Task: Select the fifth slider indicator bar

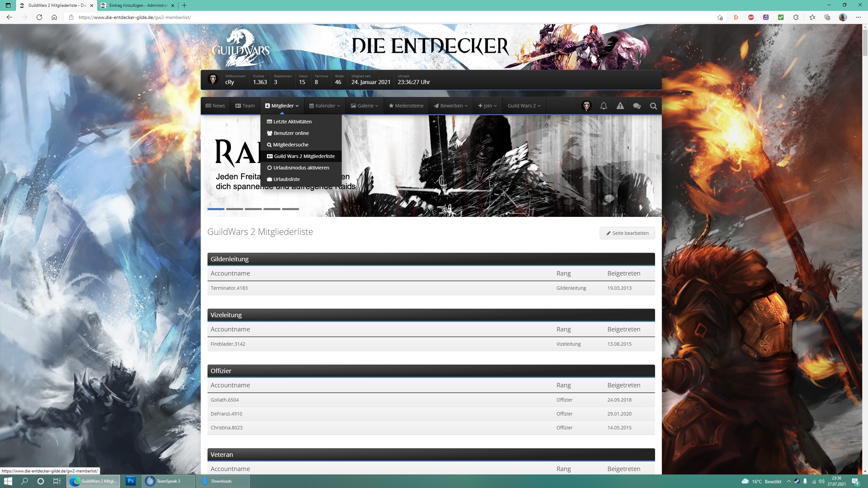Action: 291,209
